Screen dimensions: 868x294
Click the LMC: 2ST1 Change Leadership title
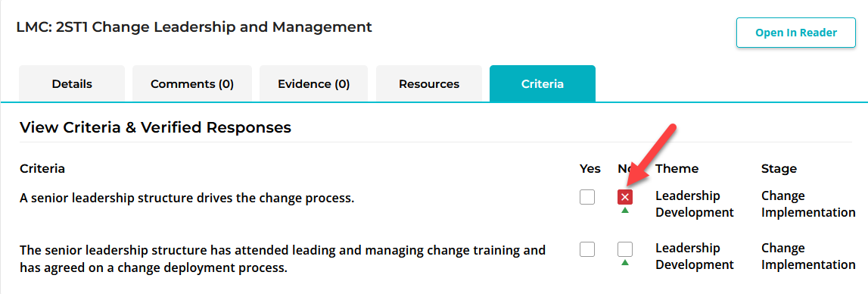tap(194, 27)
